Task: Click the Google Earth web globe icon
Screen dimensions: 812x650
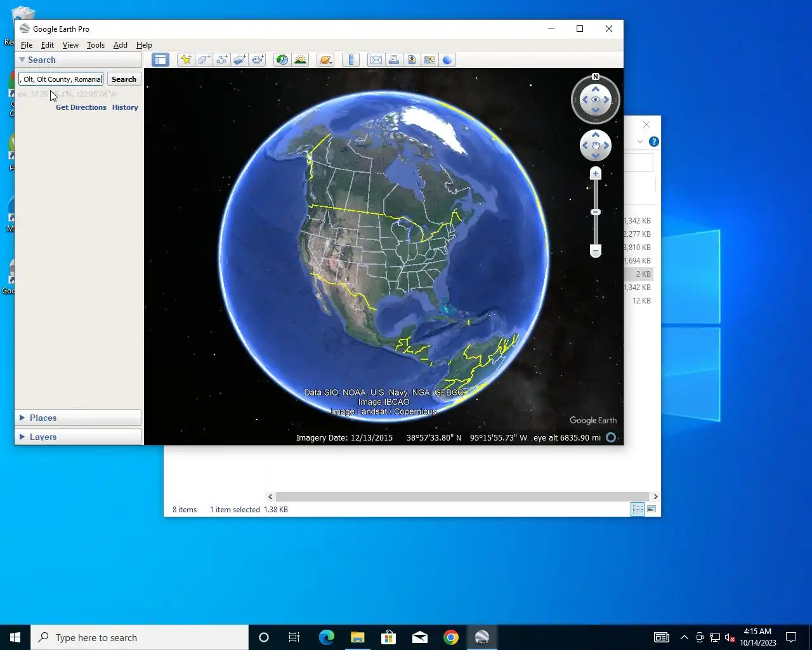Action: (447, 60)
